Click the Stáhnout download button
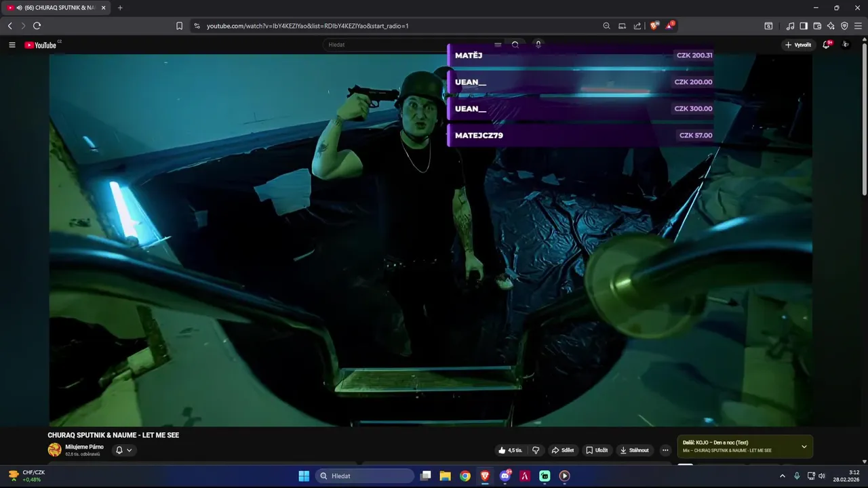Screen dimensions: 868x488 [x=635, y=450]
